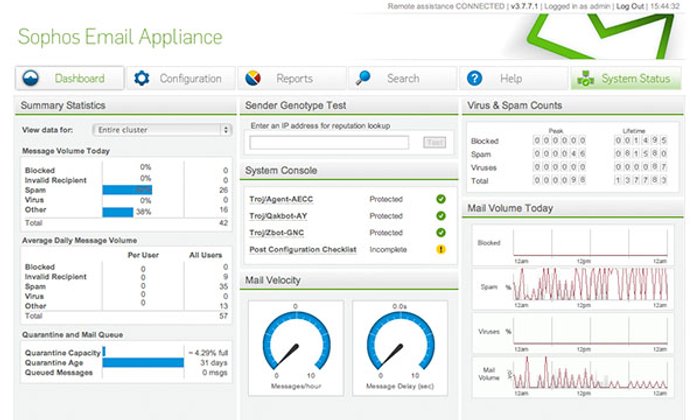Click the Mail Velocity heading
This screenshot has width=700, height=420.
(x=272, y=280)
